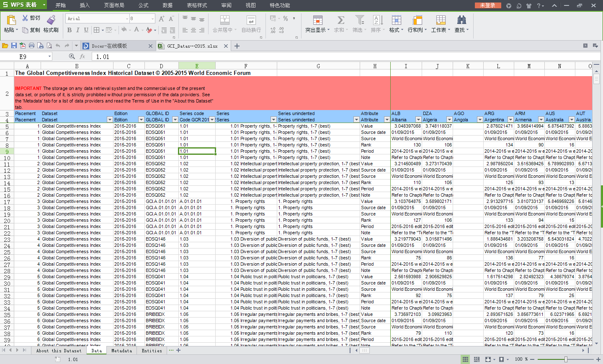Open the 审阅 (Review) tab

pos(226,5)
